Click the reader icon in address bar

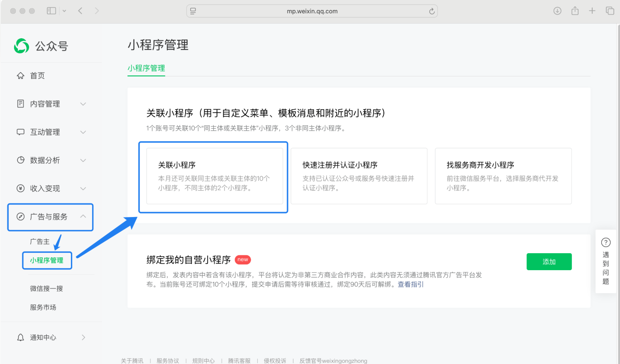(x=193, y=11)
